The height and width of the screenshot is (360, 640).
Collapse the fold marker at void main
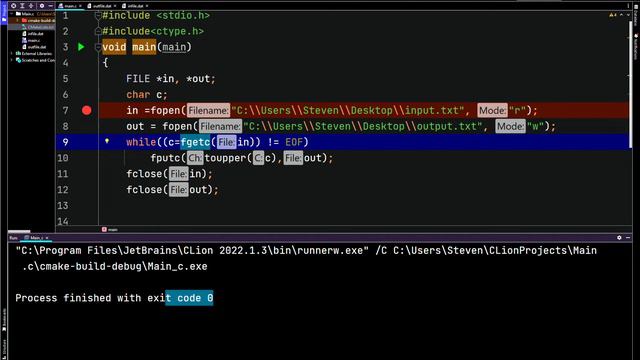point(98,47)
